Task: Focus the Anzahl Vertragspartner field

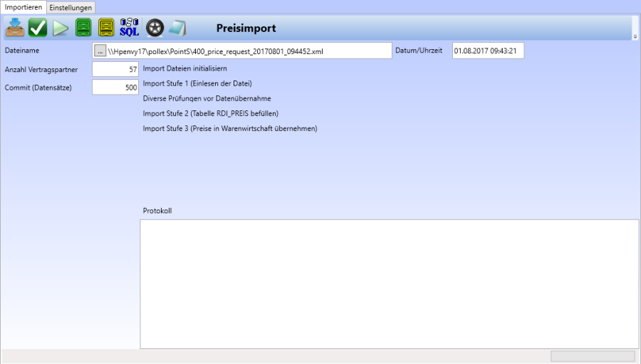Action: coord(115,70)
